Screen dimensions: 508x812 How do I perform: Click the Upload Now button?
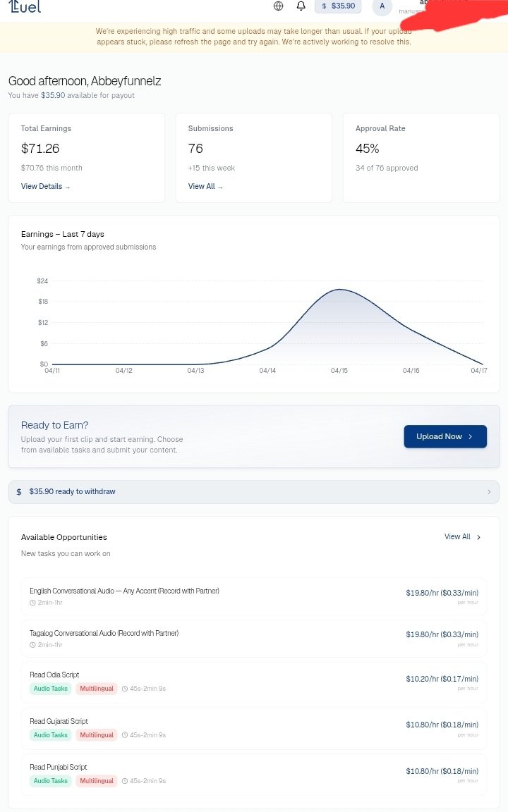tap(445, 436)
